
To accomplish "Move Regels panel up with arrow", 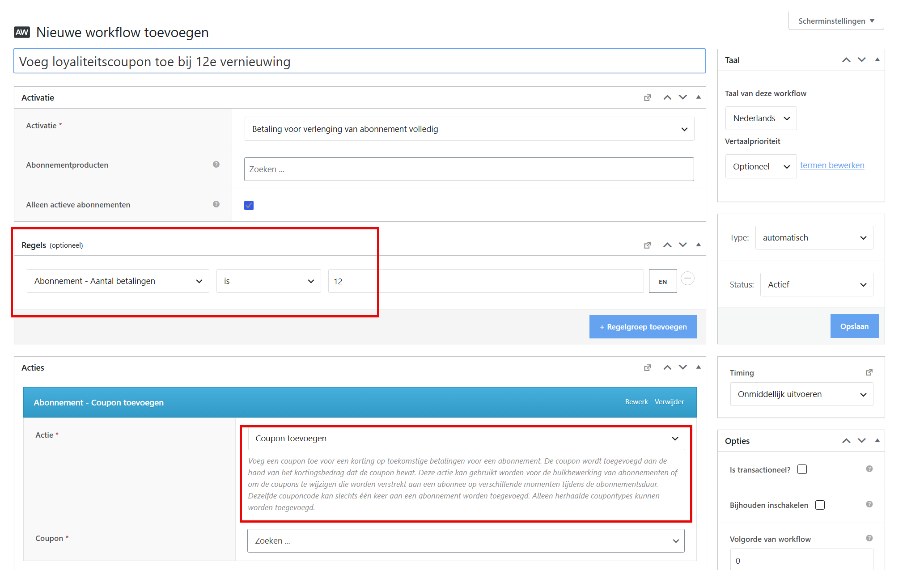I will pyautogui.click(x=667, y=245).
